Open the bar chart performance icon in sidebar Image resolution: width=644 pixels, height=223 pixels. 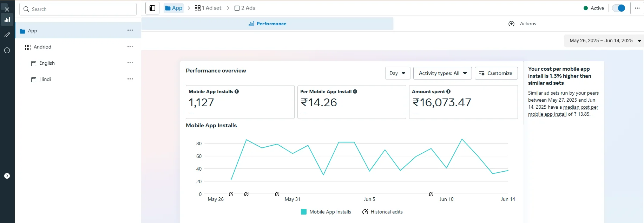[7, 19]
